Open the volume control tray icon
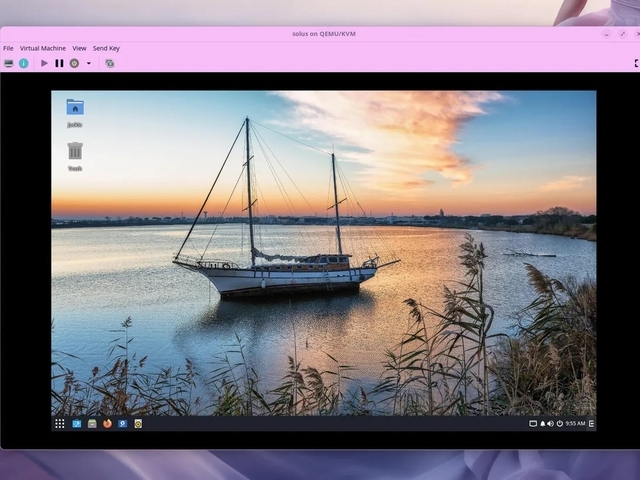This screenshot has width=640, height=480. [x=551, y=424]
